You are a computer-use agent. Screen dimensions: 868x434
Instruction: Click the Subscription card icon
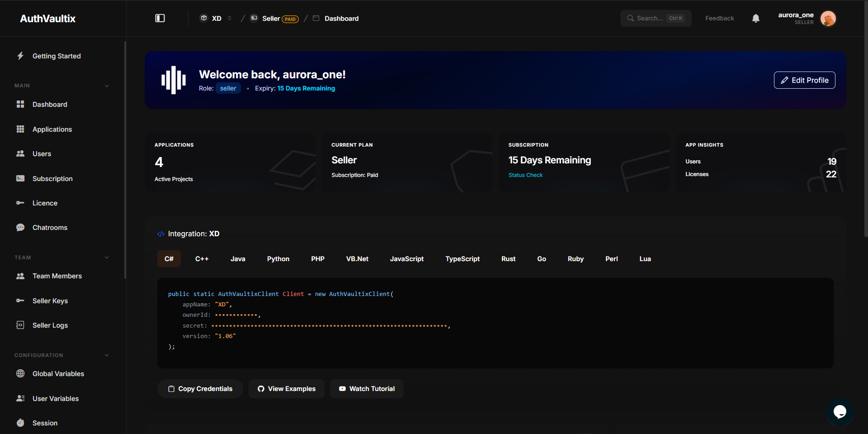click(x=20, y=178)
